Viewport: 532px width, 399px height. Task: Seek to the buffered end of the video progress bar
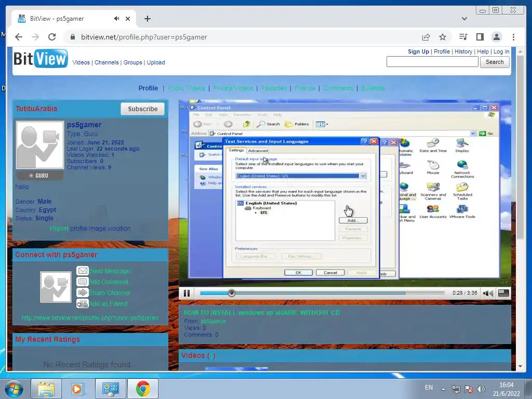point(405,293)
